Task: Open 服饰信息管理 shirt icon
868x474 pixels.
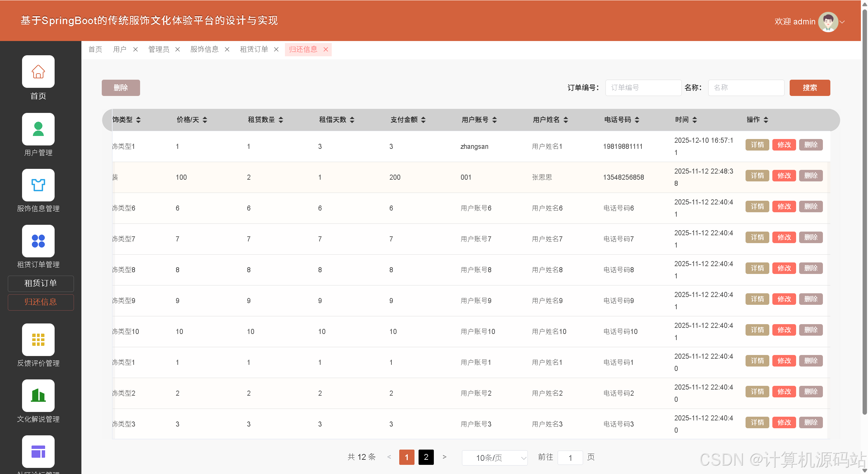Action: point(38,185)
